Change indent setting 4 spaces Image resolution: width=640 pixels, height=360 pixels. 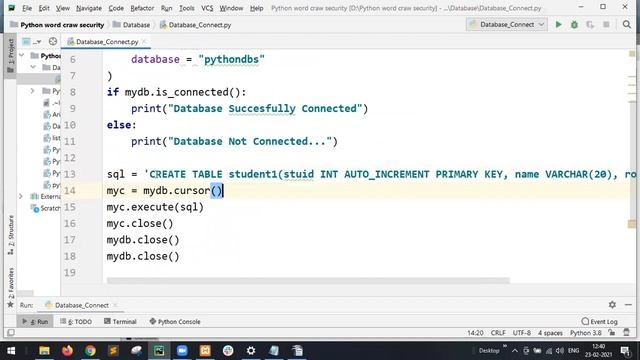click(550, 333)
